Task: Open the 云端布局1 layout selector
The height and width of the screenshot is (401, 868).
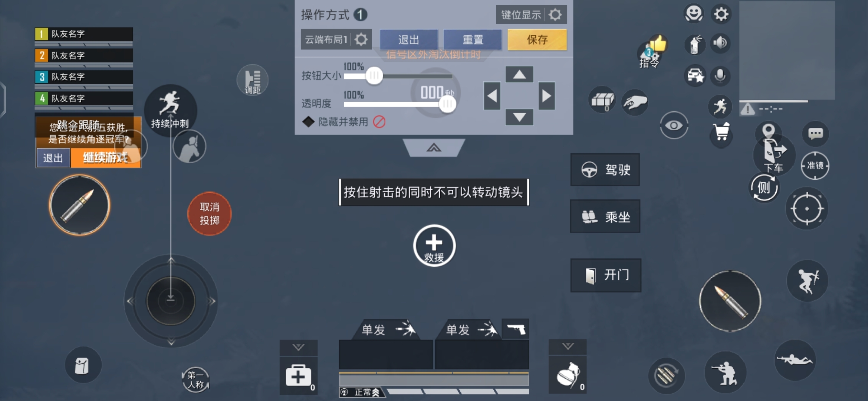Action: click(x=336, y=39)
